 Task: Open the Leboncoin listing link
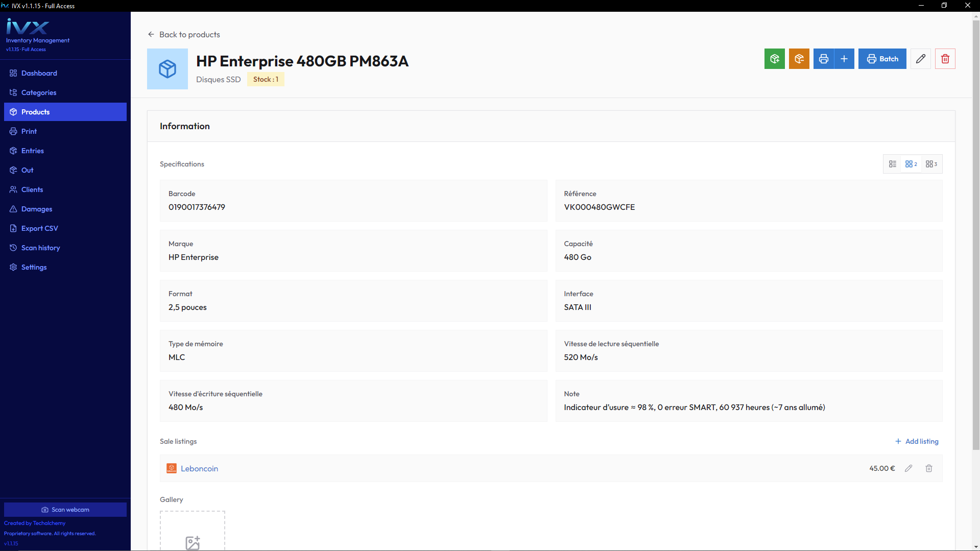point(199,468)
